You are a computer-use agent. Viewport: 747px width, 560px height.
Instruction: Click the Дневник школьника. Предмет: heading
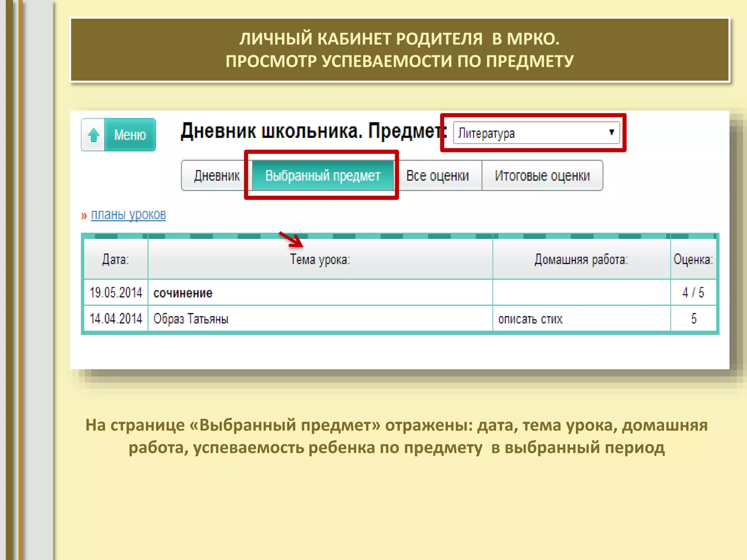click(x=314, y=131)
